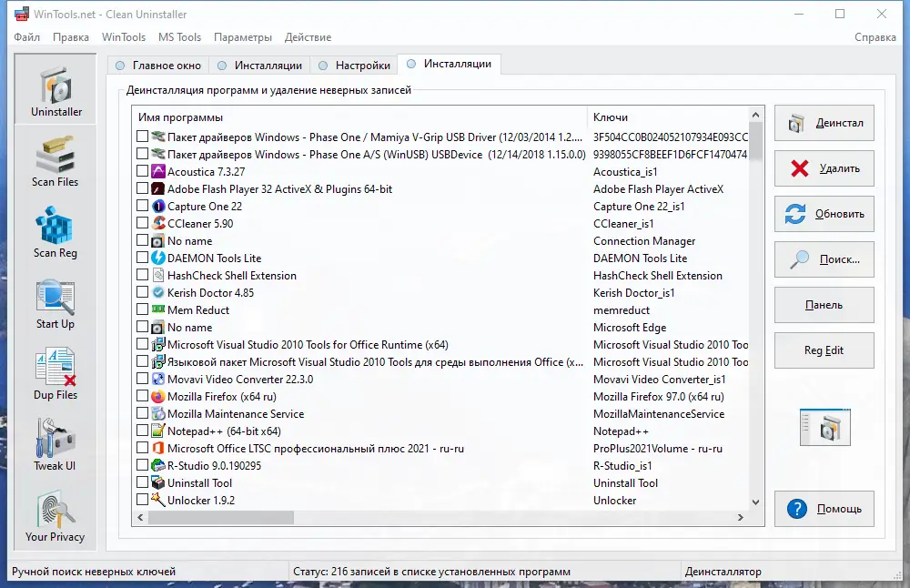Click the horizontal scrollbar left arrow

pos(140,517)
